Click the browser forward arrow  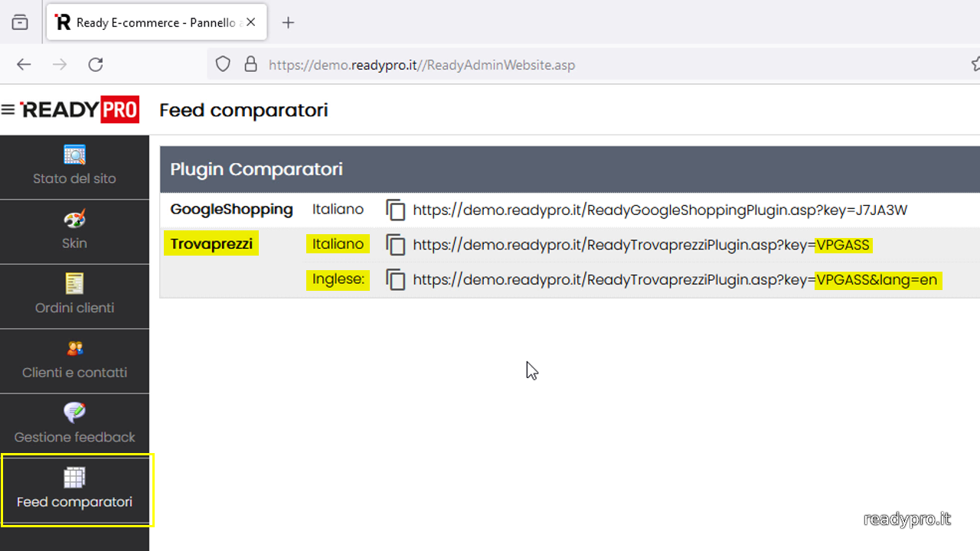coord(60,64)
